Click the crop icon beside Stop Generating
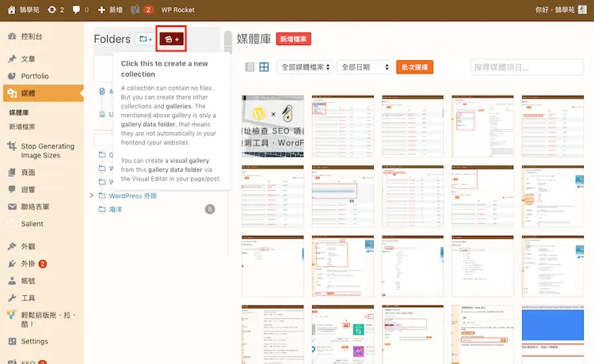The width and height of the screenshot is (594, 364). pos(12,146)
